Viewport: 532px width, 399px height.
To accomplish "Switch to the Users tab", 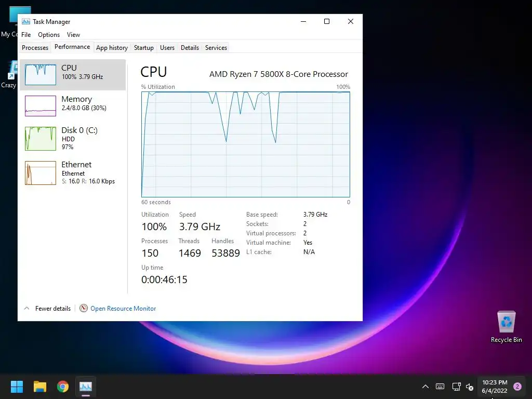I will [167, 47].
